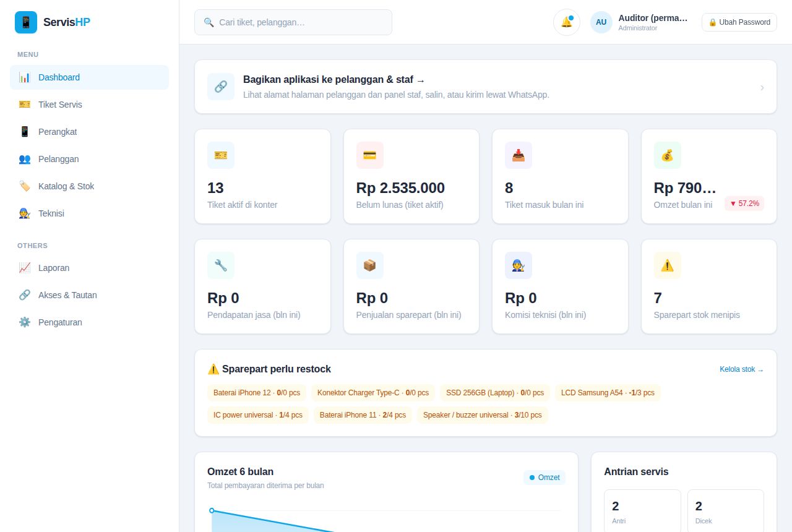Open Akses & Tautan page label
Viewport: 792px width, 532px height.
tap(67, 295)
